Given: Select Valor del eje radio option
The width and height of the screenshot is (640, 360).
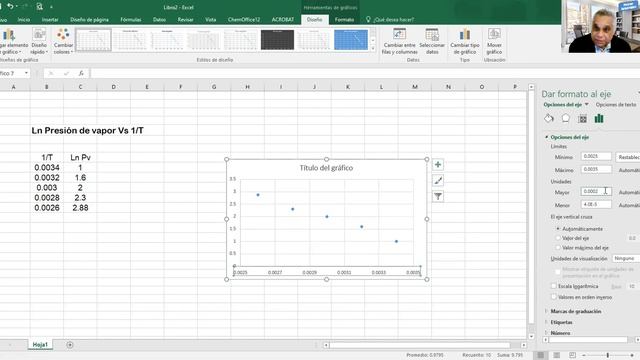Looking at the screenshot, I should point(558,238).
